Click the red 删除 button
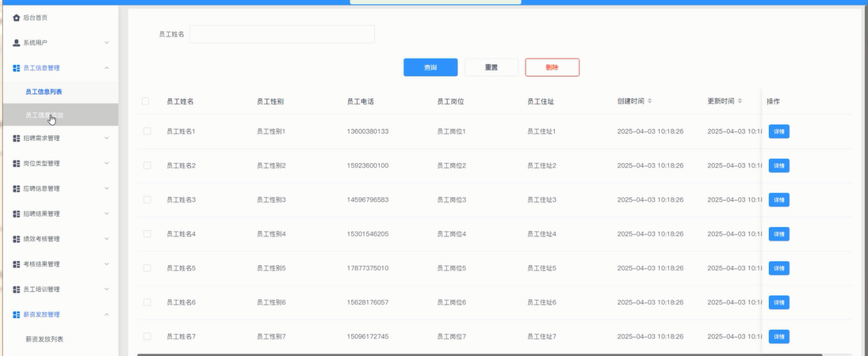868x356 pixels. coord(552,67)
